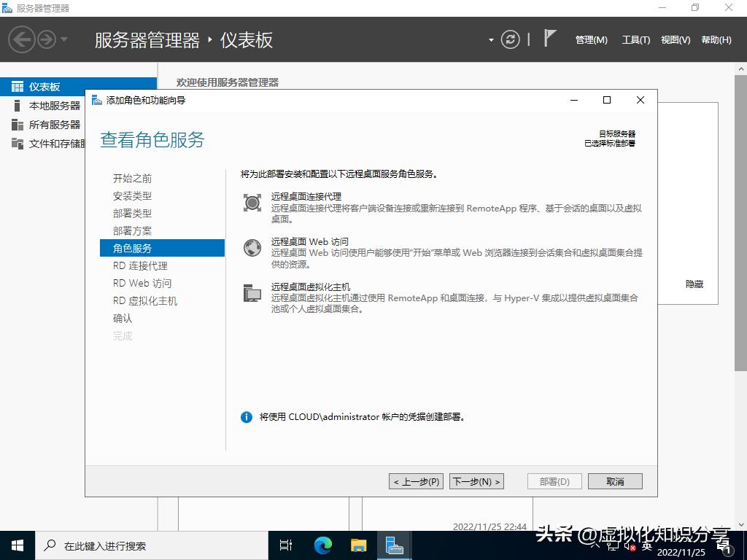The width and height of the screenshot is (747, 560).
Task: Open the dropdown arrow left of the refresh icon
Action: [492, 40]
